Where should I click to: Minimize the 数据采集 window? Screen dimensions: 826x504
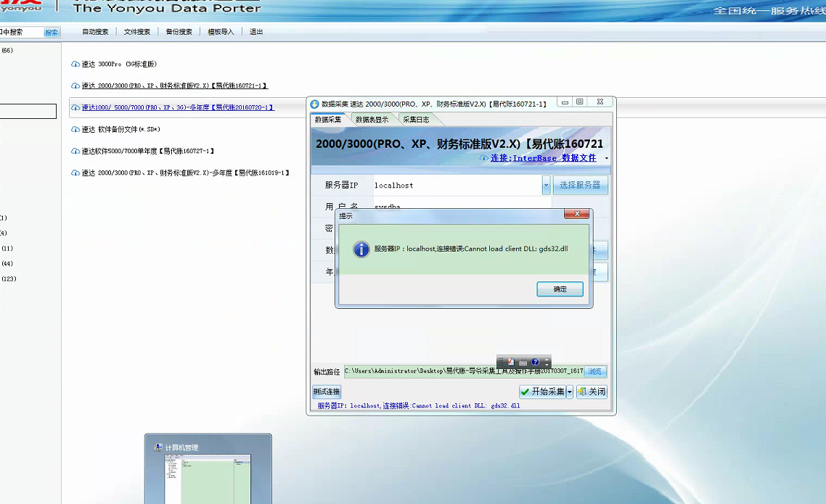[565, 102]
